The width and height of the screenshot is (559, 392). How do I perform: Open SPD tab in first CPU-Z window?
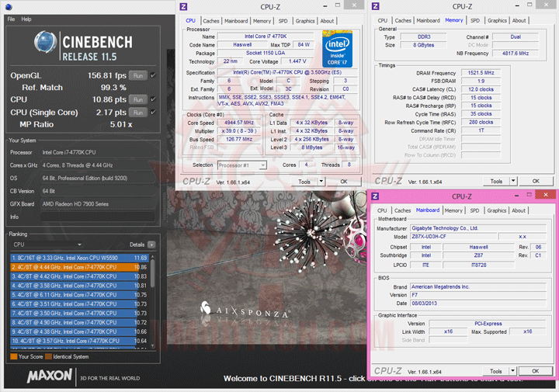[283, 21]
